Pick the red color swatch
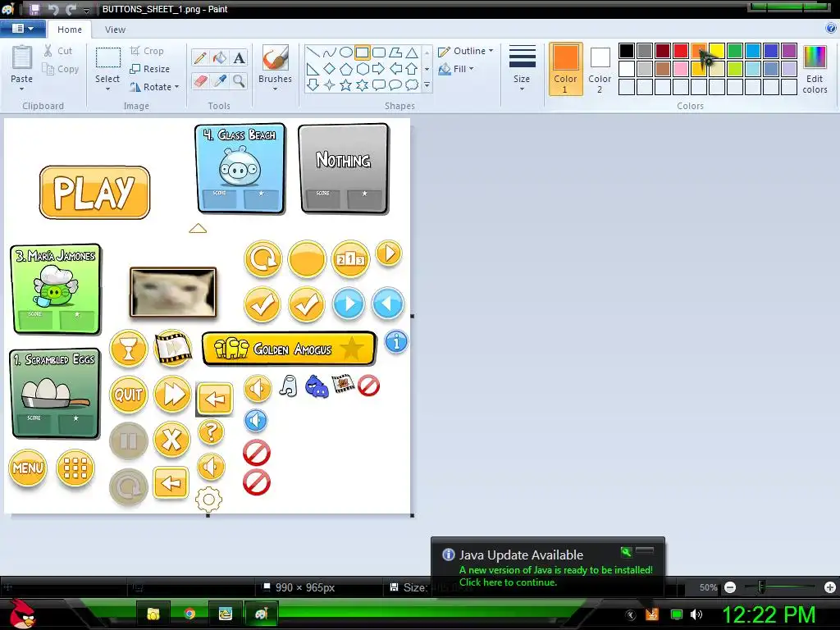Image resolution: width=840 pixels, height=630 pixels. 681,51
